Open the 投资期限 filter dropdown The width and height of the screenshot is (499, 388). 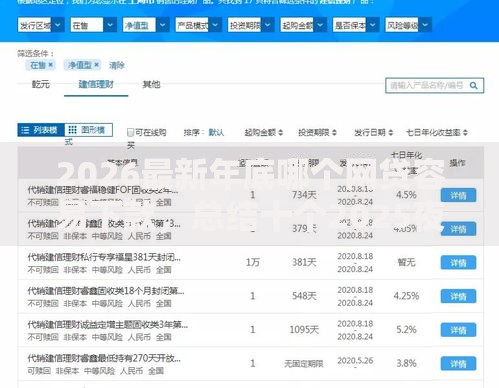(x=251, y=25)
